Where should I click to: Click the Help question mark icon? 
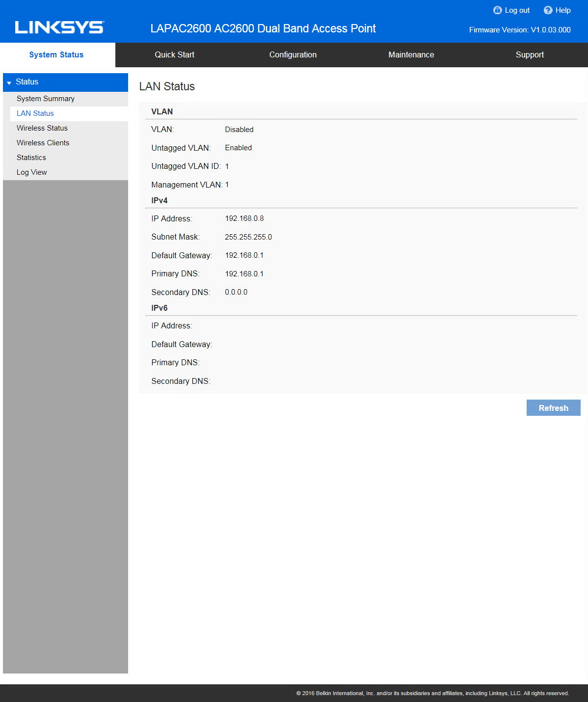click(548, 10)
